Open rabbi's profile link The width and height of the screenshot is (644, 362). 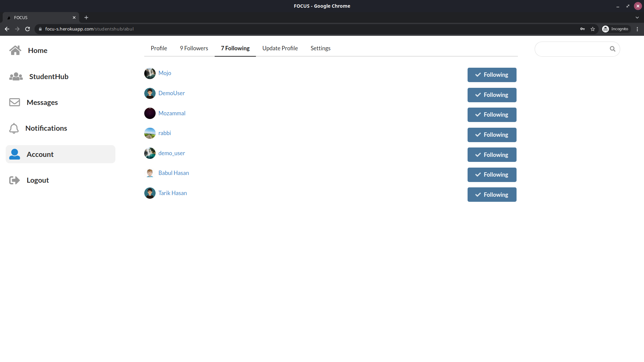click(x=164, y=133)
